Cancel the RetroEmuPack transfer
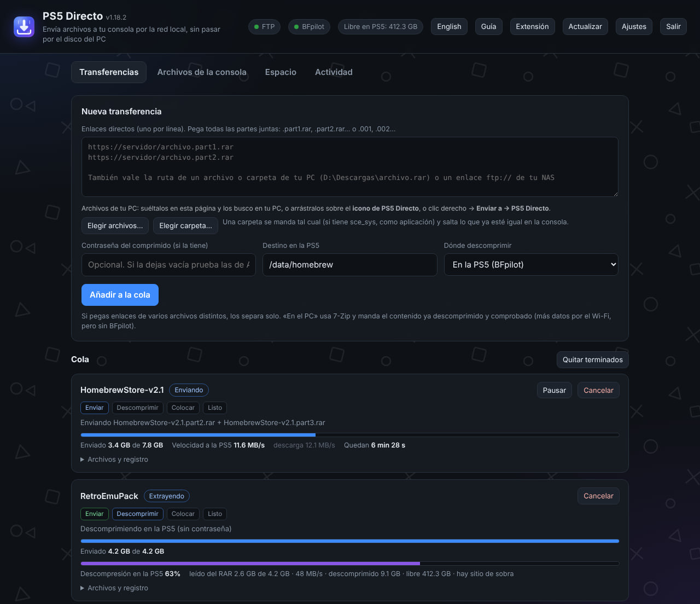Image resolution: width=700 pixels, height=604 pixels. pos(598,496)
